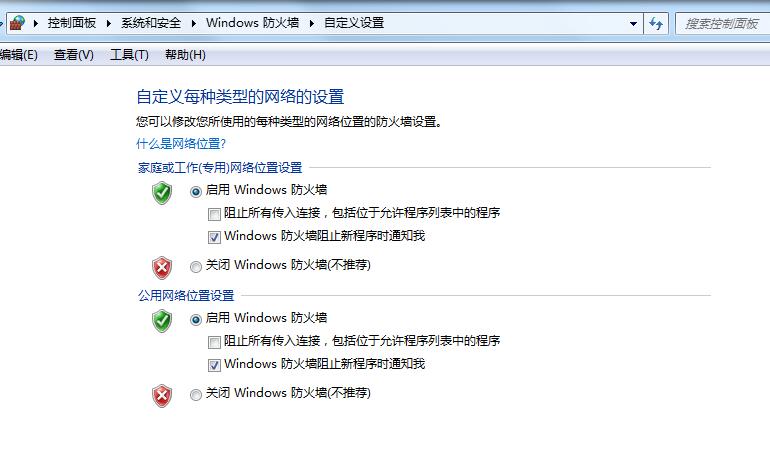Open the address bar history dropdown arrow
The width and height of the screenshot is (770, 456).
click(x=633, y=24)
